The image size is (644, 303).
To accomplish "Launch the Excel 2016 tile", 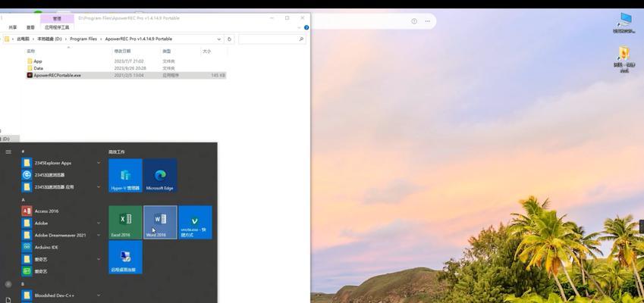I will coord(125,222).
